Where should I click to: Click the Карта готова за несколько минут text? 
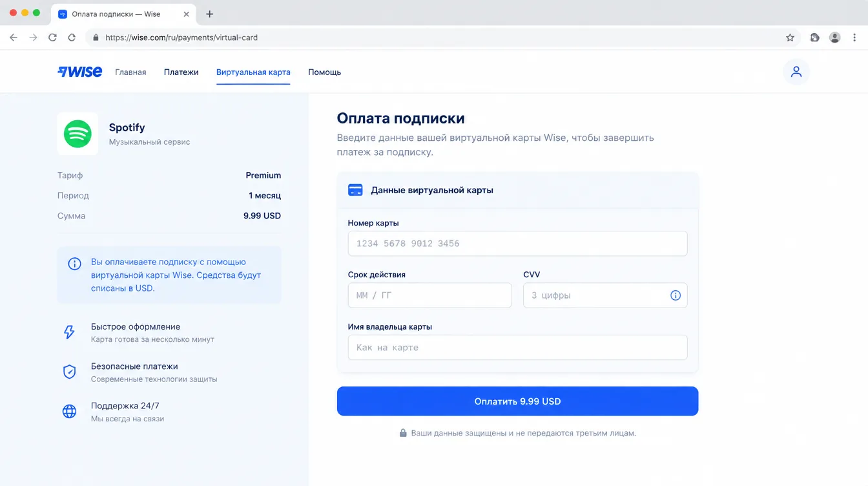[152, 339]
